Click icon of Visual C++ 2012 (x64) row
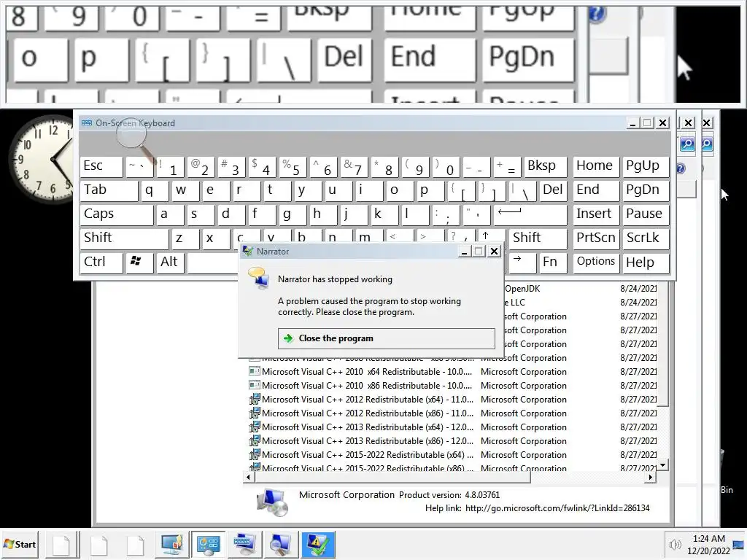The width and height of the screenshot is (747, 560). (x=255, y=399)
